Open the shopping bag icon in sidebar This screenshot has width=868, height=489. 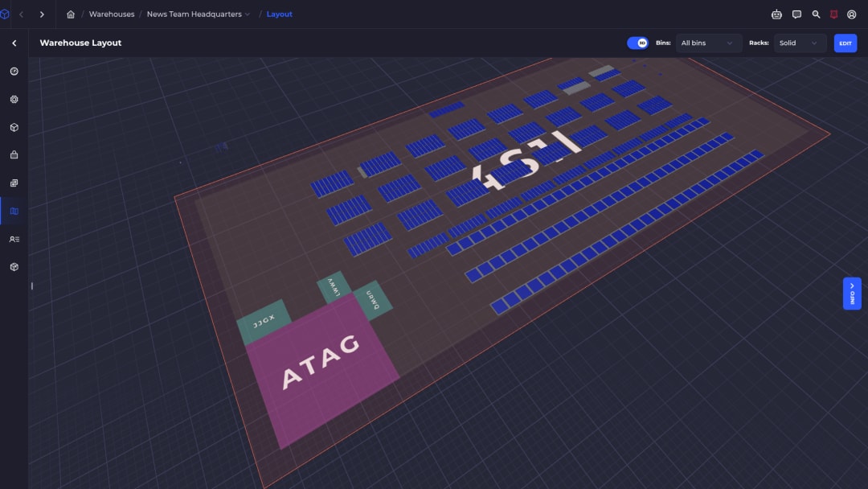(14, 155)
